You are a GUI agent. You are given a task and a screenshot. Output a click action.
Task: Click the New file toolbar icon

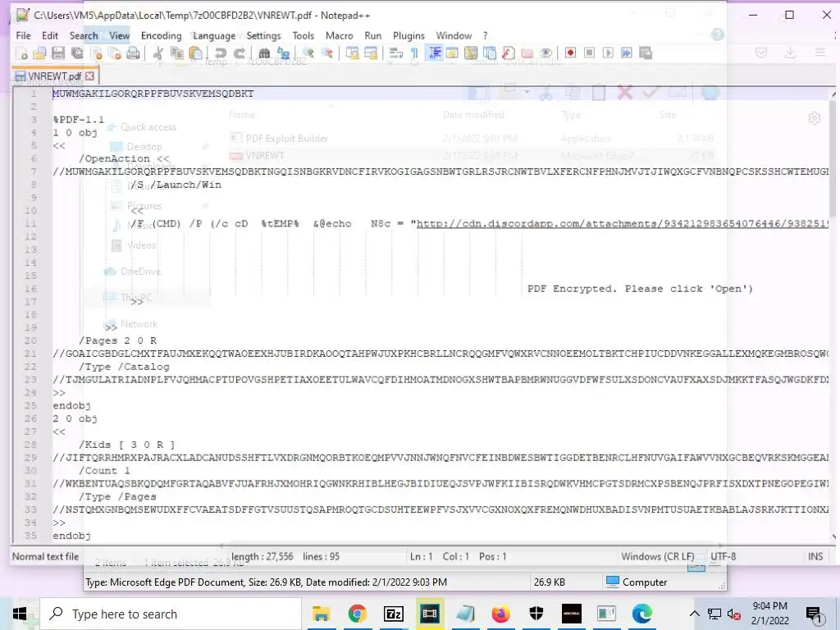(22, 53)
